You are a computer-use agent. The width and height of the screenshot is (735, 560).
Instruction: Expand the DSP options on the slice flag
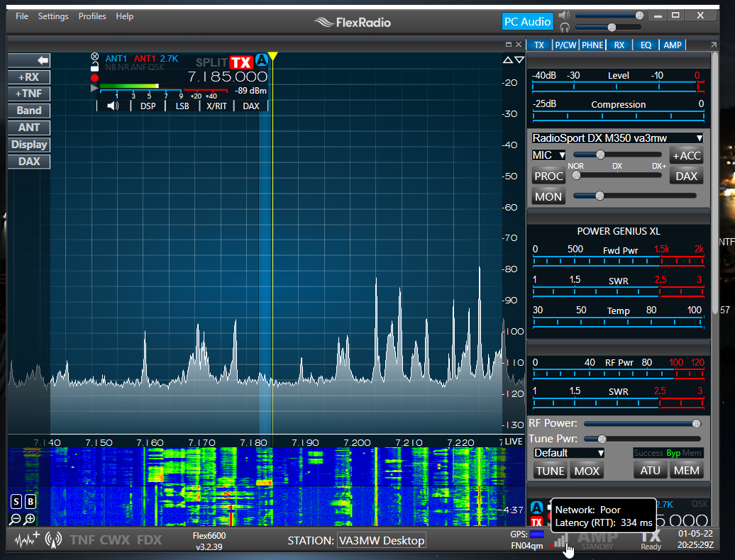(x=148, y=106)
